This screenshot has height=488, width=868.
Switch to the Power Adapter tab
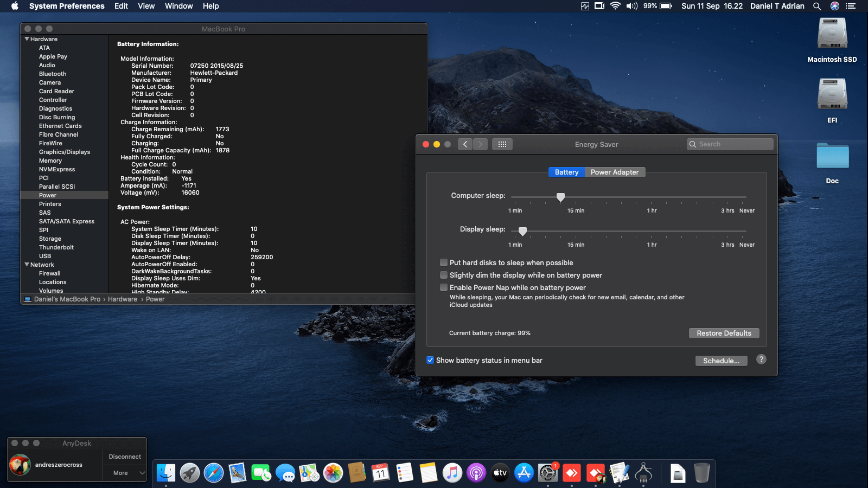[615, 172]
